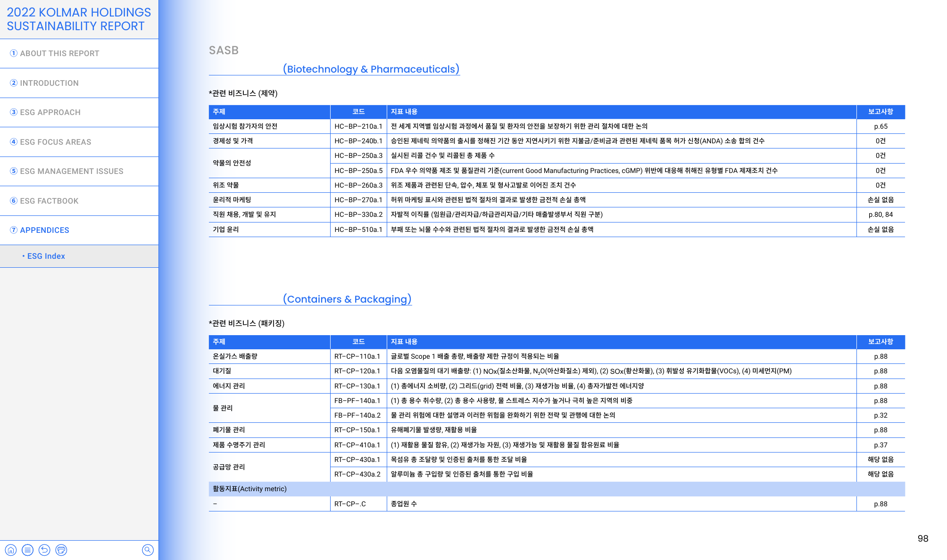Select code RT-CP-120a.1

pos(357,371)
